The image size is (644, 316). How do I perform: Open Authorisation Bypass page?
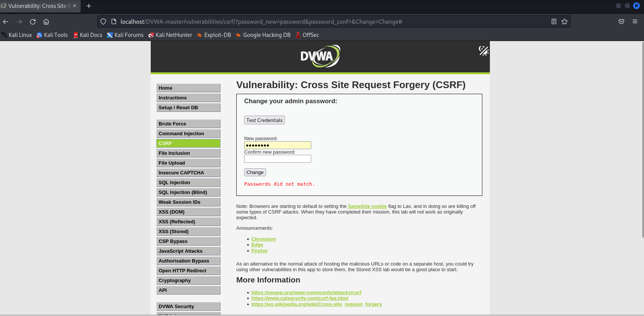point(188,261)
